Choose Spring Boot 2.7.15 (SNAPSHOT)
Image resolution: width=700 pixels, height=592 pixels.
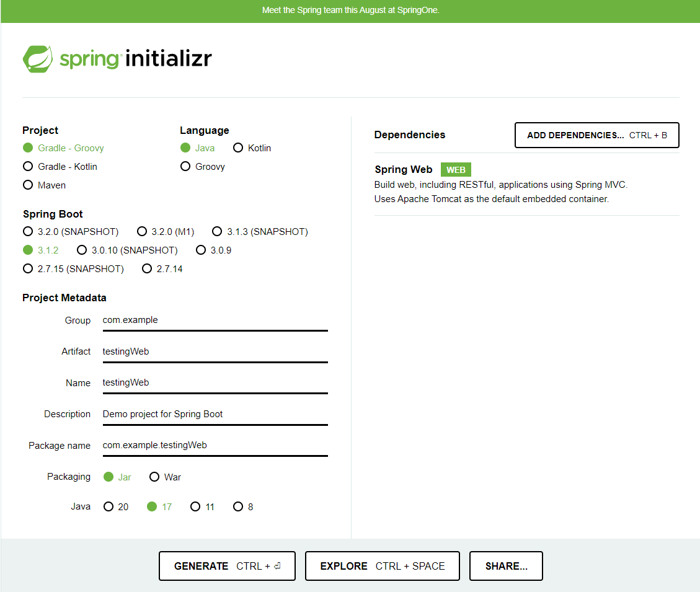73,269
